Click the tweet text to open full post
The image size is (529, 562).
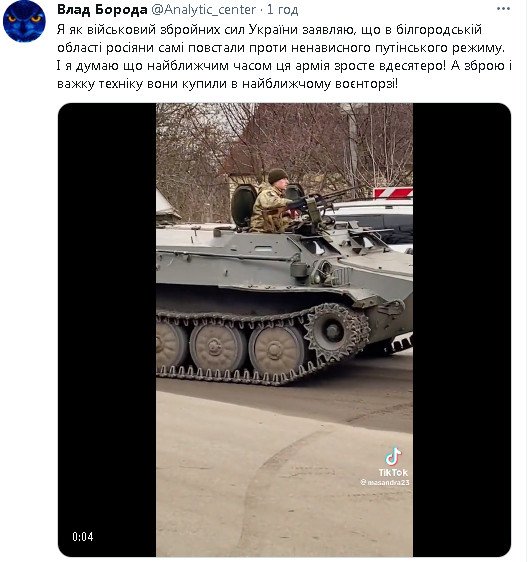(283, 57)
